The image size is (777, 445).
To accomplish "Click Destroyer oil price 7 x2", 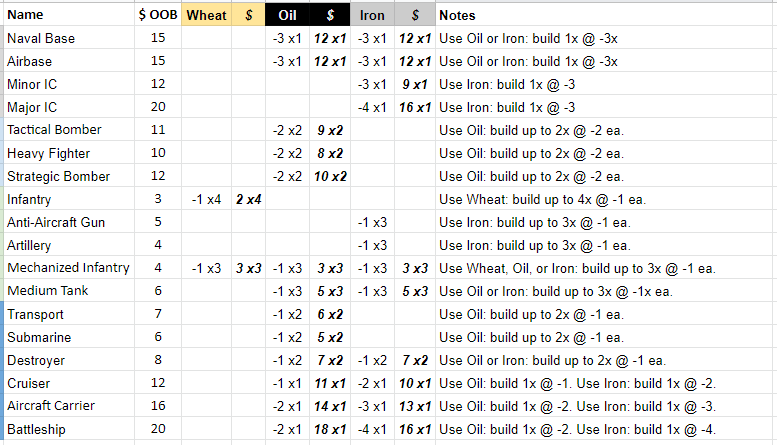I will [330, 360].
